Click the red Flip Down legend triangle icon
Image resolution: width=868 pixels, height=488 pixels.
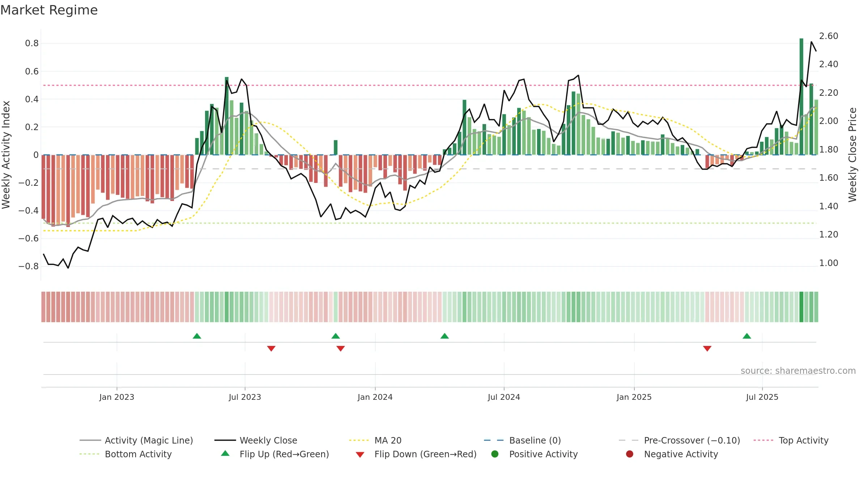click(360, 455)
